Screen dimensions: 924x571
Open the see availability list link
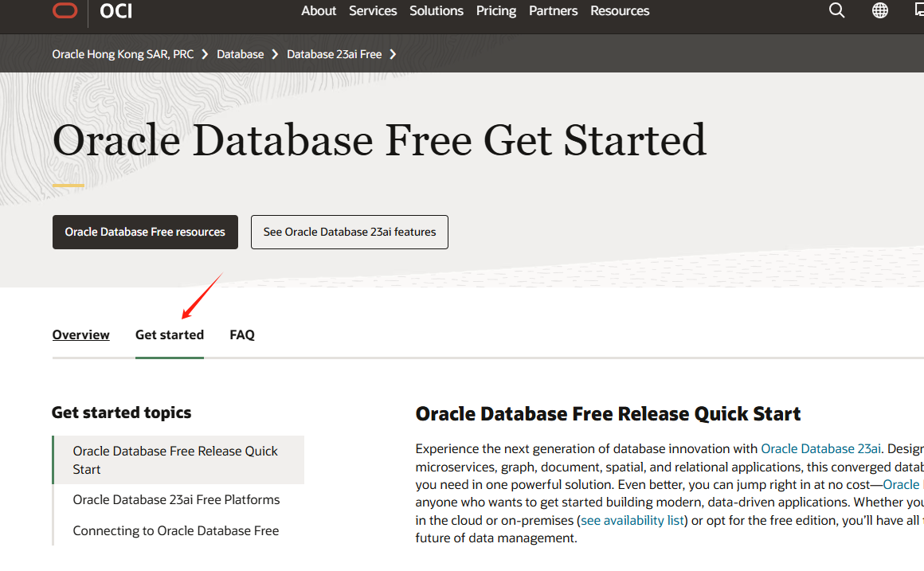pos(632,521)
